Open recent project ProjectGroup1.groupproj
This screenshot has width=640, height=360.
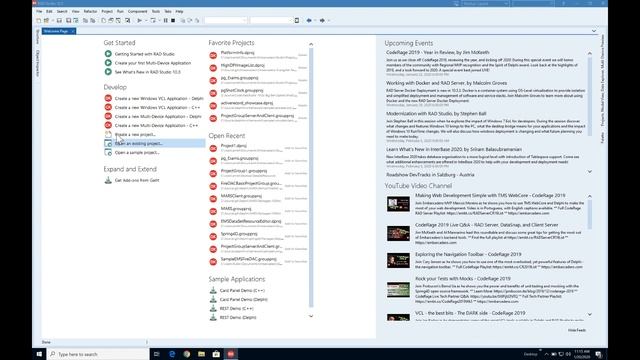244,171
